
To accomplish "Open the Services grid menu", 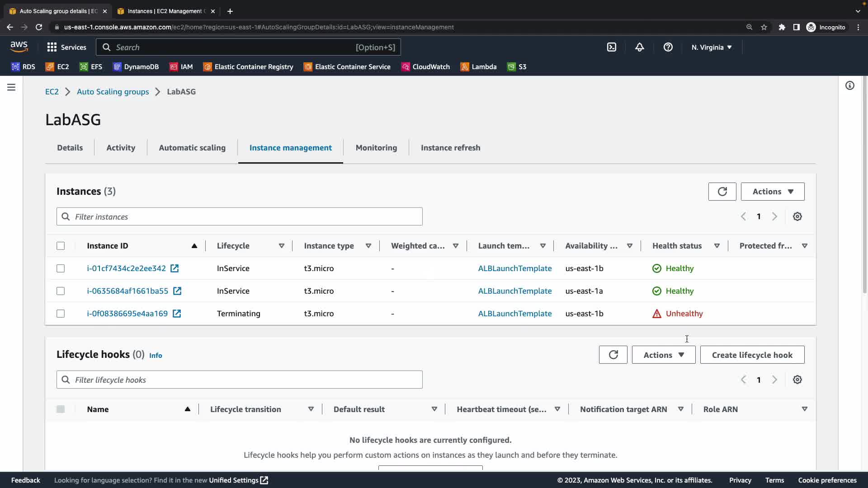I will tap(66, 47).
